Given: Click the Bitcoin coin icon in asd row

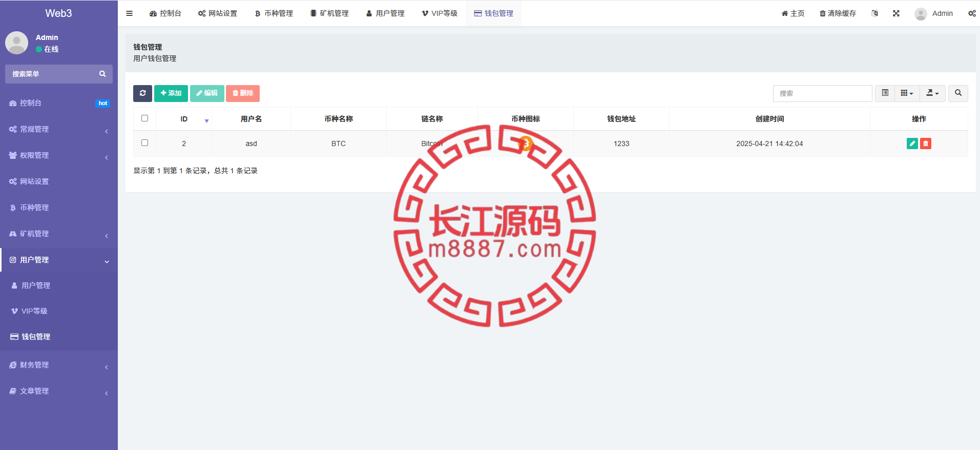Looking at the screenshot, I should pos(526,144).
